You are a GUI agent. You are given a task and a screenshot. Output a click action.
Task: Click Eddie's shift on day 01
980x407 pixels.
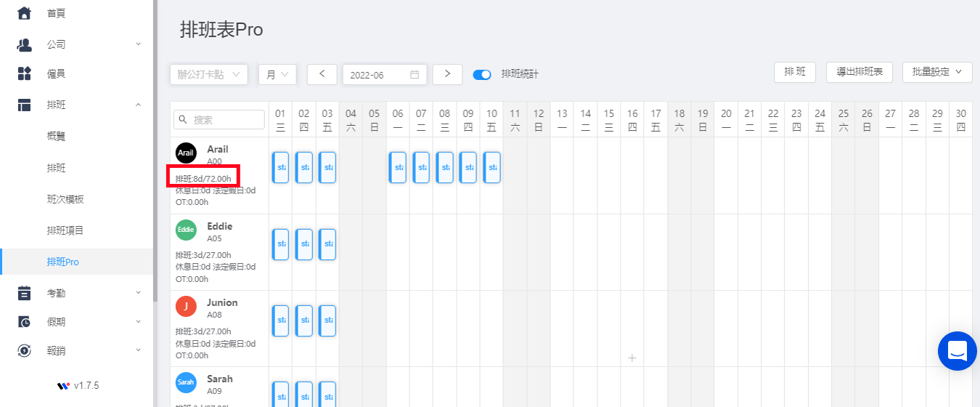280,244
